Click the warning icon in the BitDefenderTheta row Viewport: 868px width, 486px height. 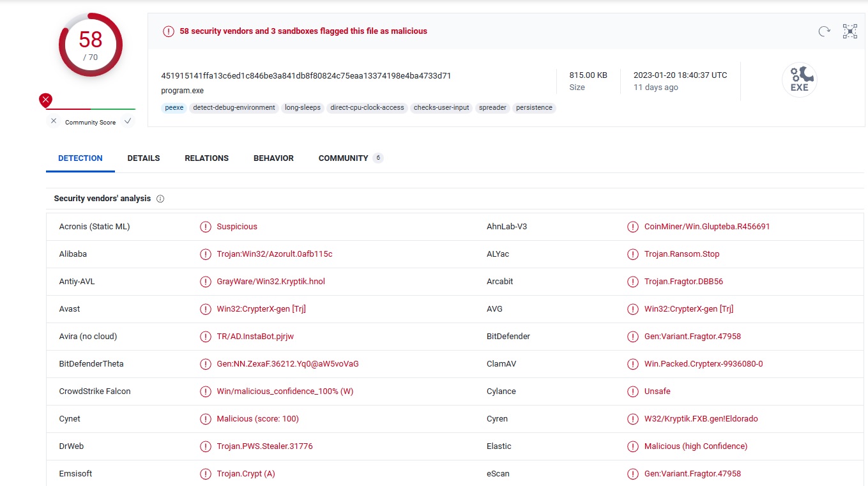click(206, 364)
